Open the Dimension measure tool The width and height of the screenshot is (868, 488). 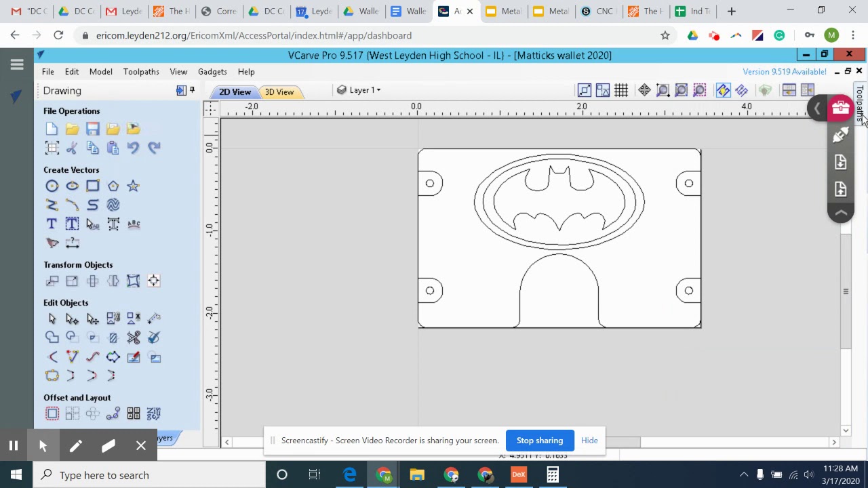click(73, 243)
